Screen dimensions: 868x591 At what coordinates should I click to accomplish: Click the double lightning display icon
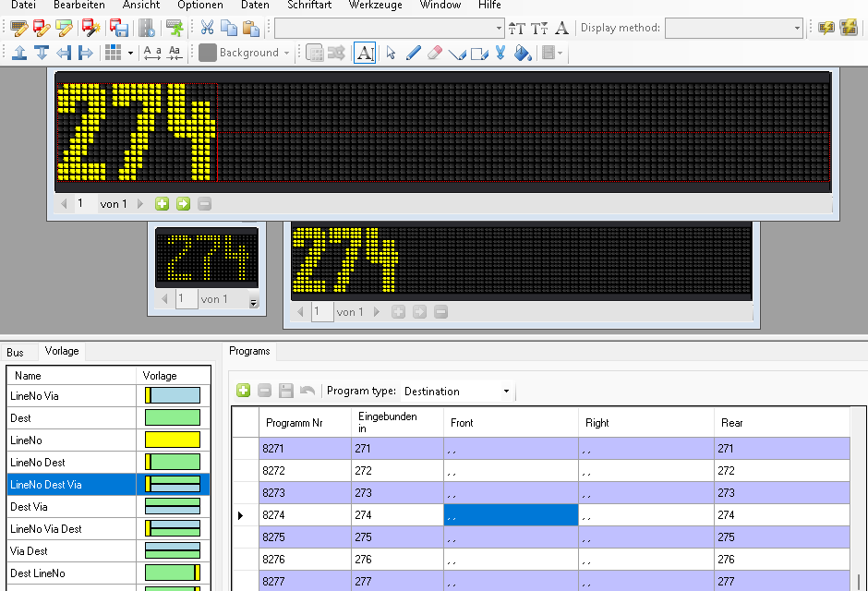(x=849, y=28)
